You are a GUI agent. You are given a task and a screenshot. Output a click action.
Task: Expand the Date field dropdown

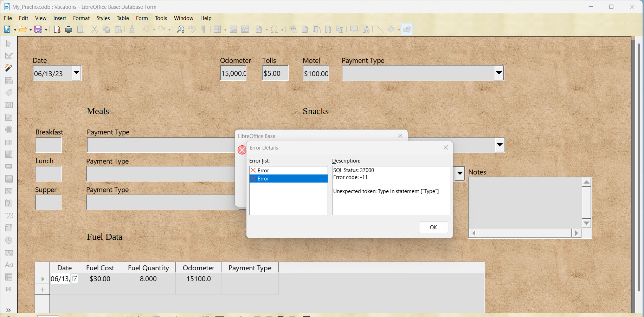point(76,73)
